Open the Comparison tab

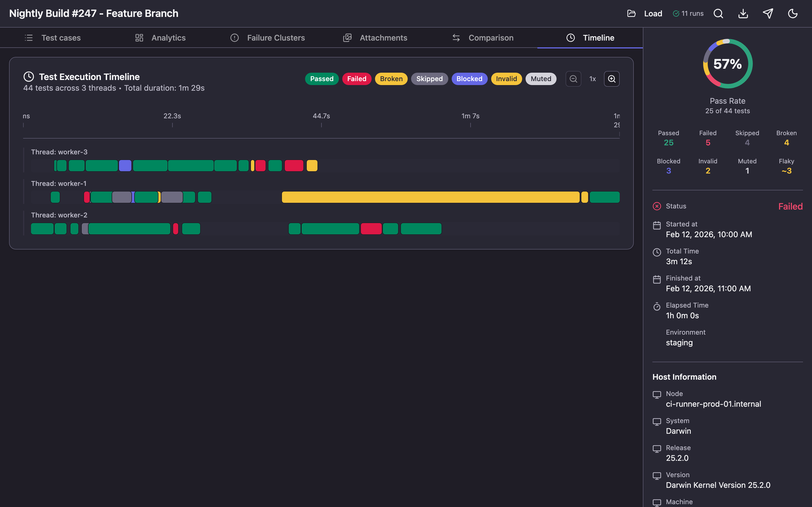[491, 37]
